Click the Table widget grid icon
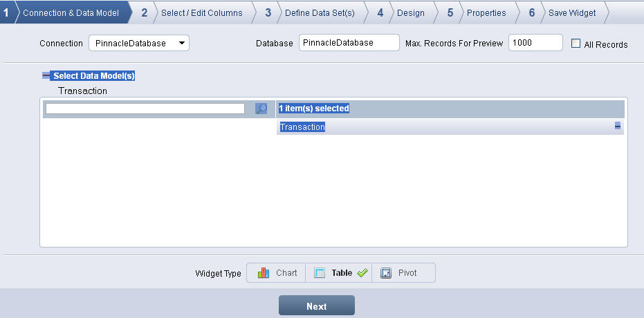 [x=320, y=273]
